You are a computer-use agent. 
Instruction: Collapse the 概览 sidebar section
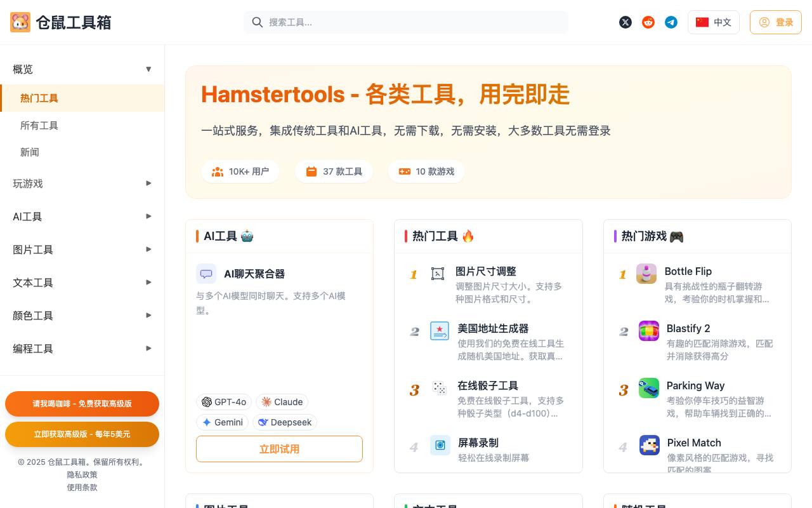pos(82,69)
